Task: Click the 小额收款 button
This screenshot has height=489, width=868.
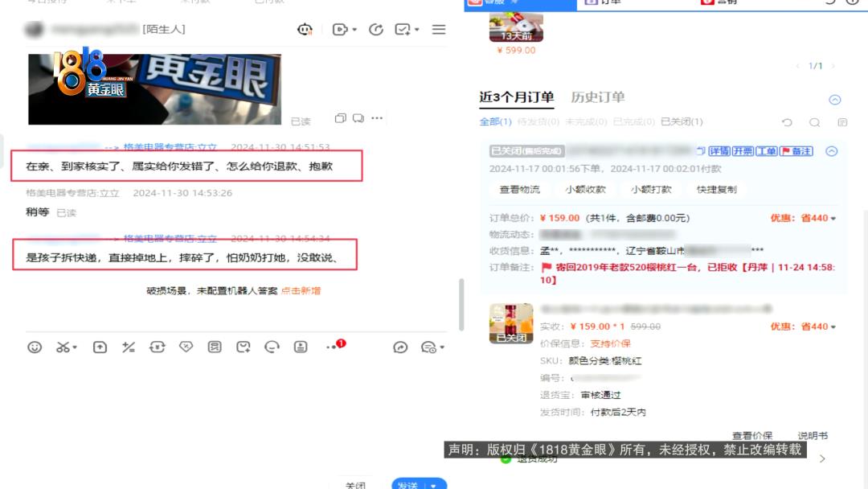Action: [586, 189]
